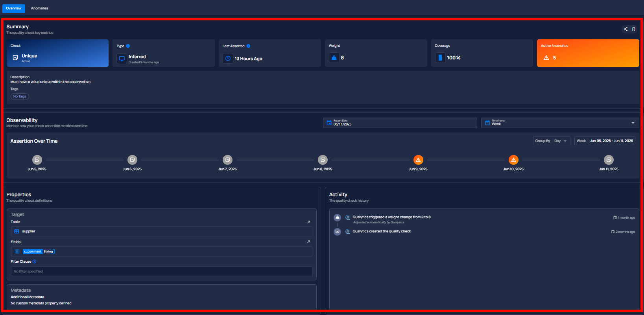Click the Qualytics avatar on weight change entry
Image resolution: width=644 pixels, height=315 pixels.
(348, 217)
